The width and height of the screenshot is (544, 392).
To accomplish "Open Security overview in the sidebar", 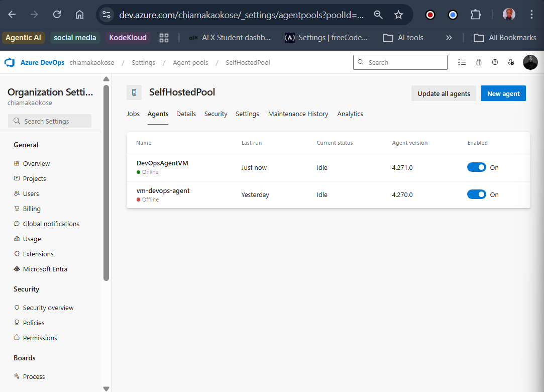I will tap(48, 308).
